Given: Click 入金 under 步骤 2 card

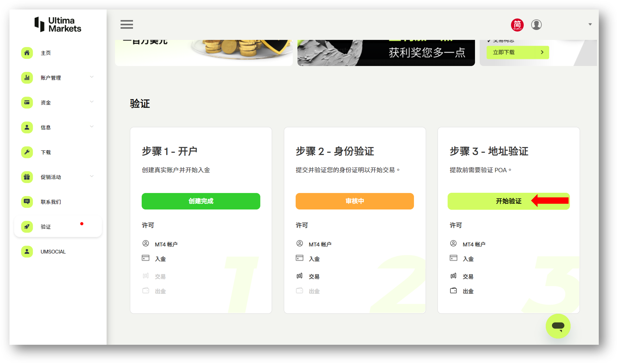Looking at the screenshot, I should point(314,259).
